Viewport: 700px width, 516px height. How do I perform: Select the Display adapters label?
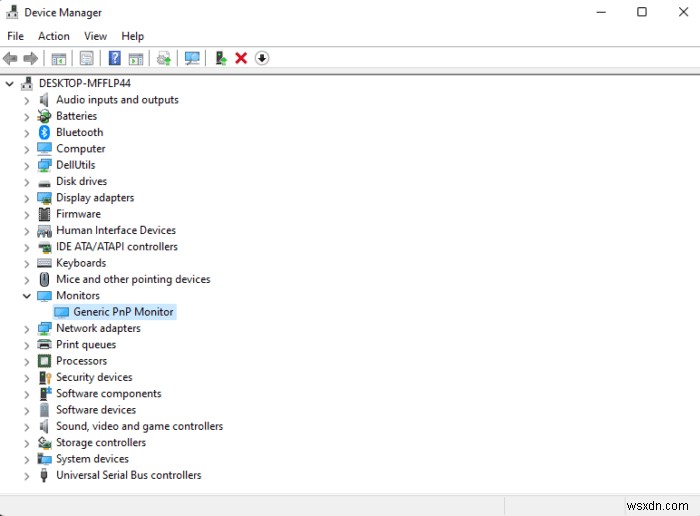(x=95, y=198)
